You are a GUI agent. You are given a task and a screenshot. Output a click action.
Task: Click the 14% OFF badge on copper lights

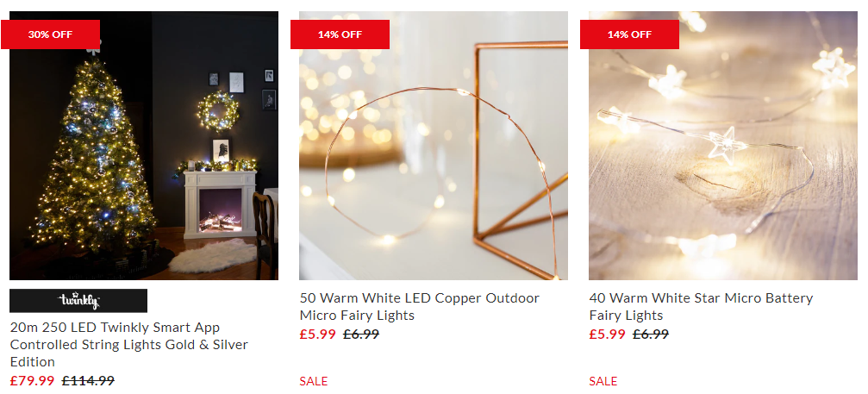340,34
